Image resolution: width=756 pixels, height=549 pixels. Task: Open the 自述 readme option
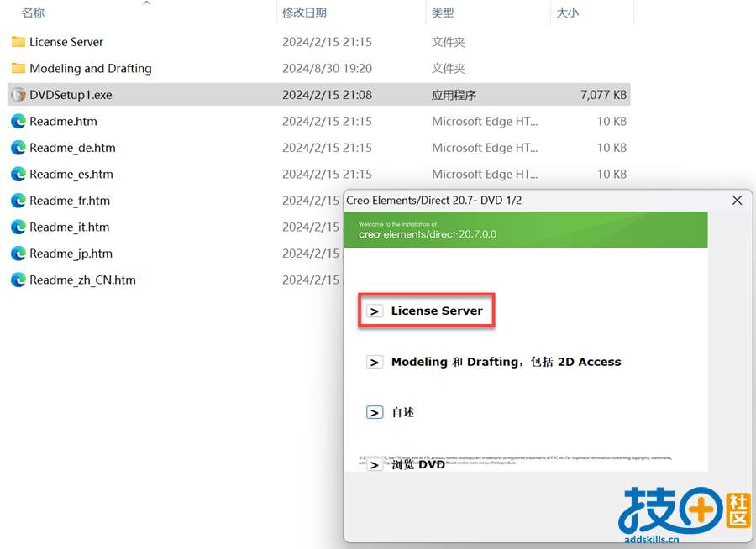click(402, 413)
